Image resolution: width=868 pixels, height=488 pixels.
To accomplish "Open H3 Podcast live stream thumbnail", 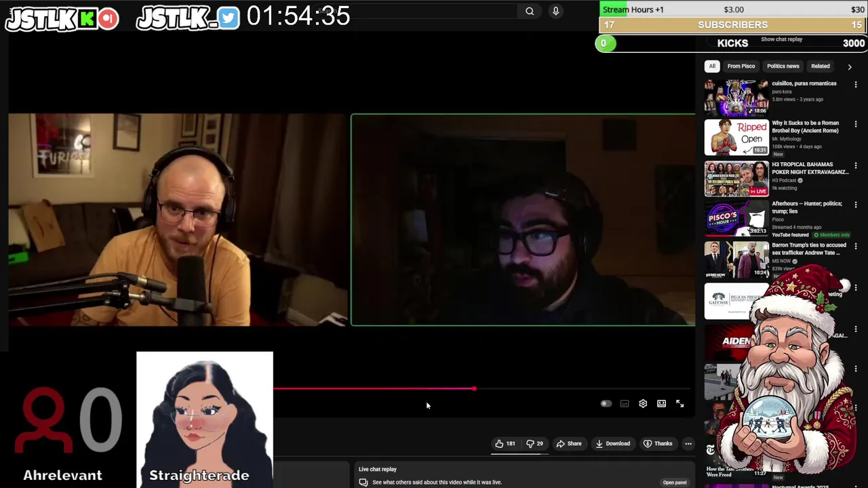I will (x=736, y=178).
